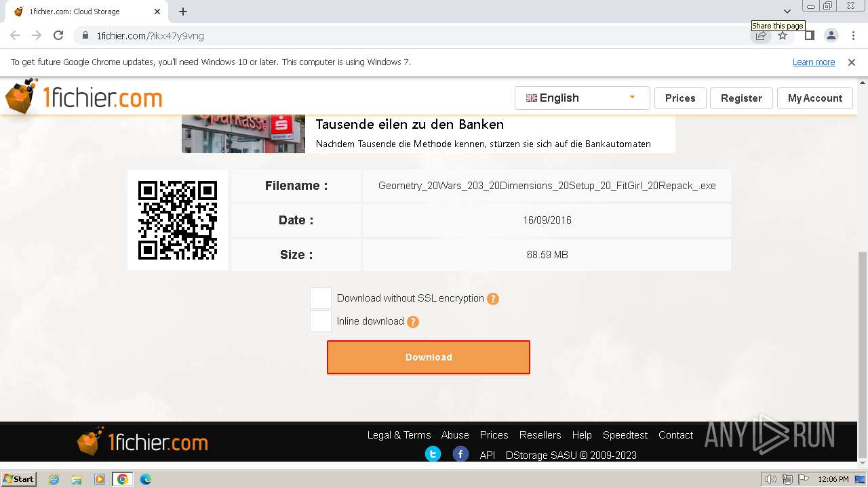Open Internet Explorer from the taskbar
This screenshot has height=488, width=868.
54,479
